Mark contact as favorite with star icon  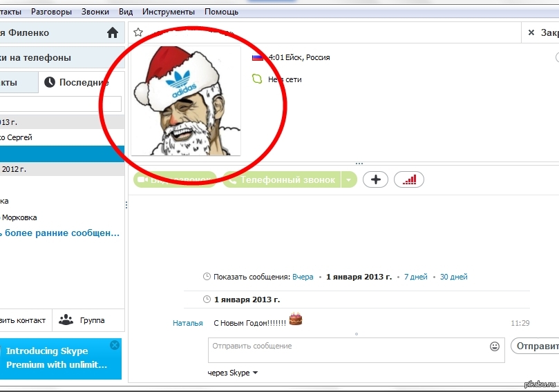(x=138, y=32)
